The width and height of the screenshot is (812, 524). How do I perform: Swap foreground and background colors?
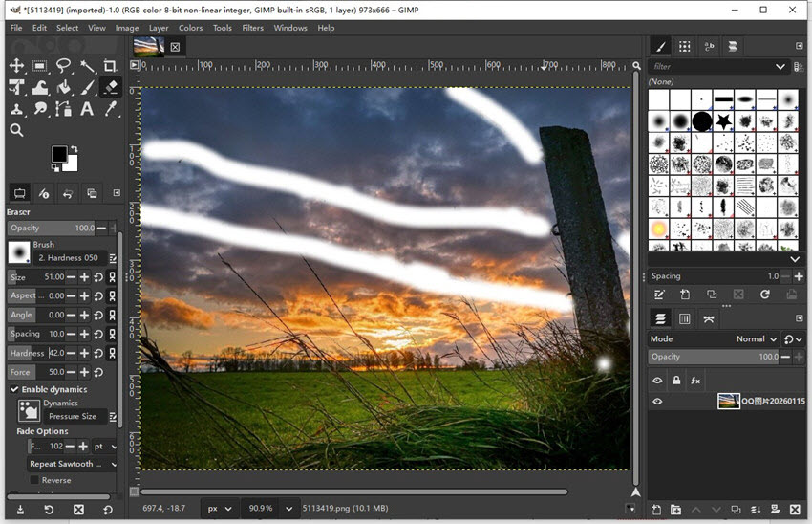pyautogui.click(x=75, y=149)
